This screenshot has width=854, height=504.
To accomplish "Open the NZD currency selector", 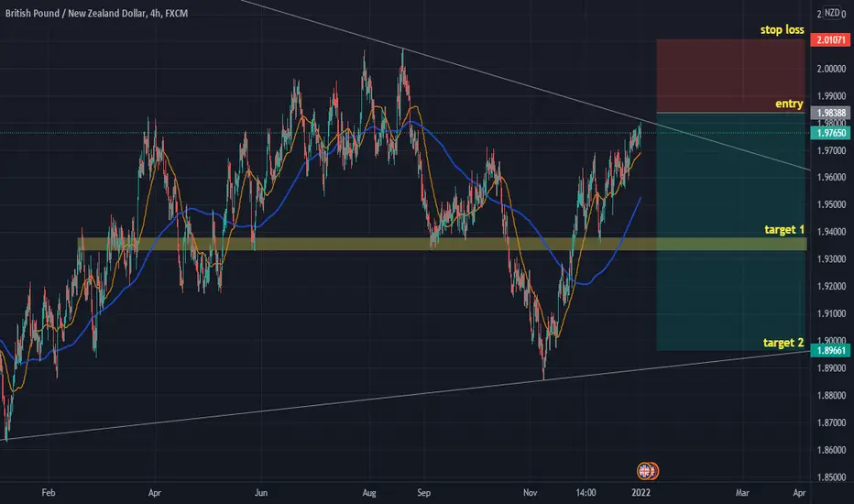I will (x=832, y=13).
